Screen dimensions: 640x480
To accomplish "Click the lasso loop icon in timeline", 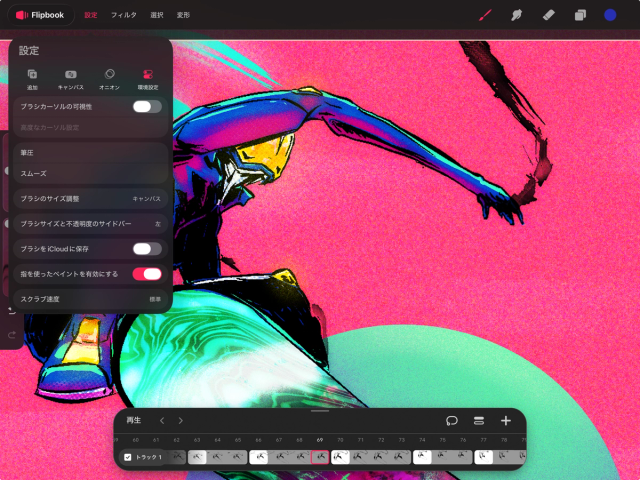I will pyautogui.click(x=452, y=421).
